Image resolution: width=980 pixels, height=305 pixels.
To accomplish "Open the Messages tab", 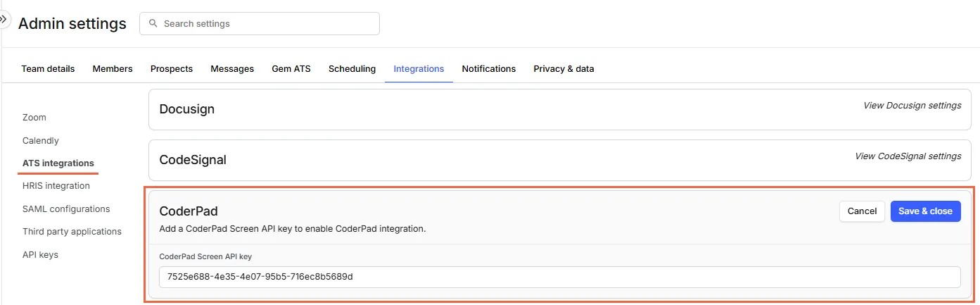I will (x=232, y=69).
